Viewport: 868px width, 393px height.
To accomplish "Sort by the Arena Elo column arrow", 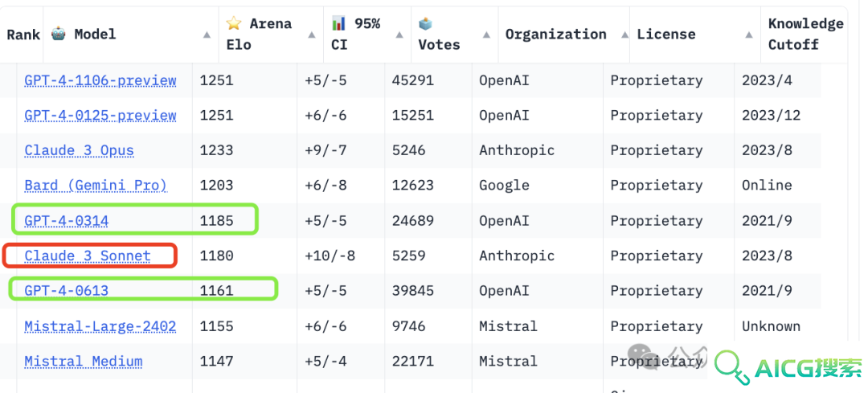I will [312, 35].
